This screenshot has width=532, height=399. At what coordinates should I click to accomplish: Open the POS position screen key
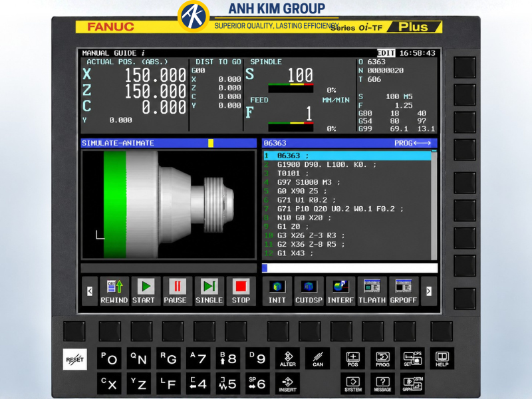click(353, 358)
